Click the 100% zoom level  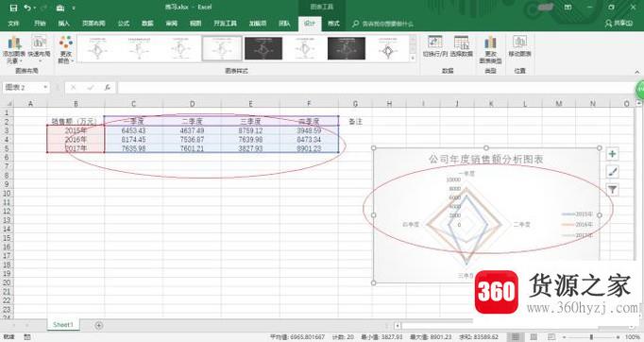pos(633,337)
